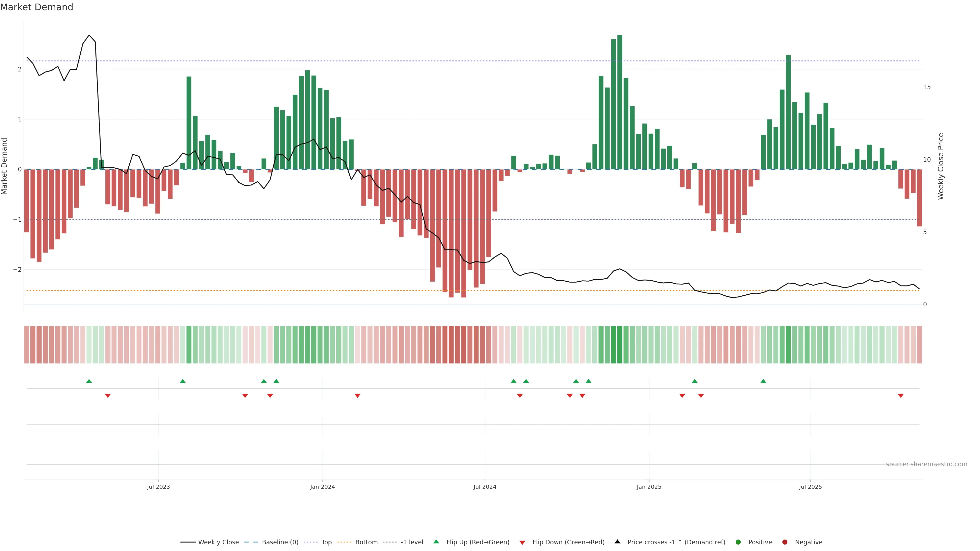Image resolution: width=980 pixels, height=551 pixels.
Task: Click the Market Demand chart title
Action: coord(36,7)
